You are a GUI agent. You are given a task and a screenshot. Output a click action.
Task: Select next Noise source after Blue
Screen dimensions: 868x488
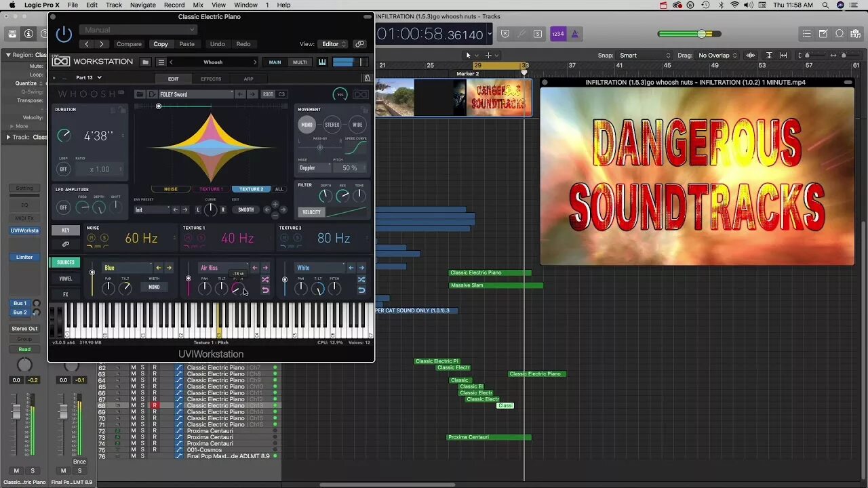tap(169, 268)
